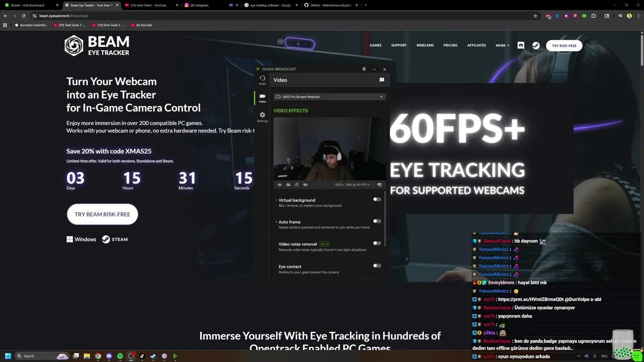Open the WEBCAMS menu item
The image size is (644, 362).
click(x=425, y=45)
